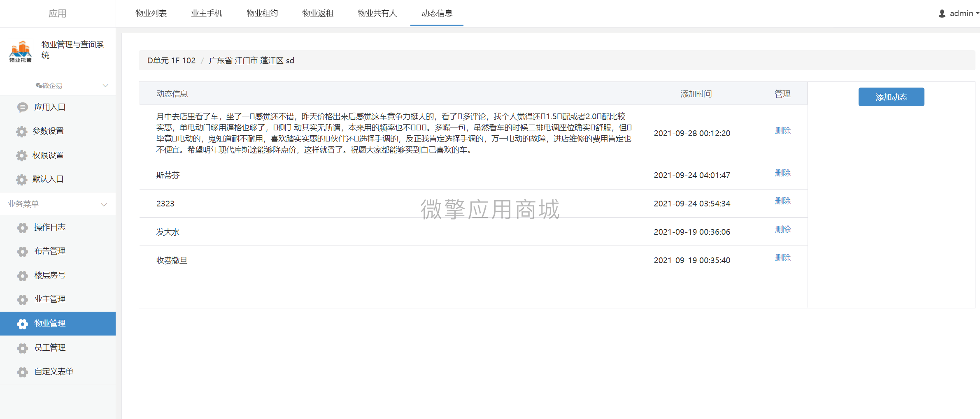
Task: Switch to the 物业租约 tab
Action: click(x=262, y=13)
